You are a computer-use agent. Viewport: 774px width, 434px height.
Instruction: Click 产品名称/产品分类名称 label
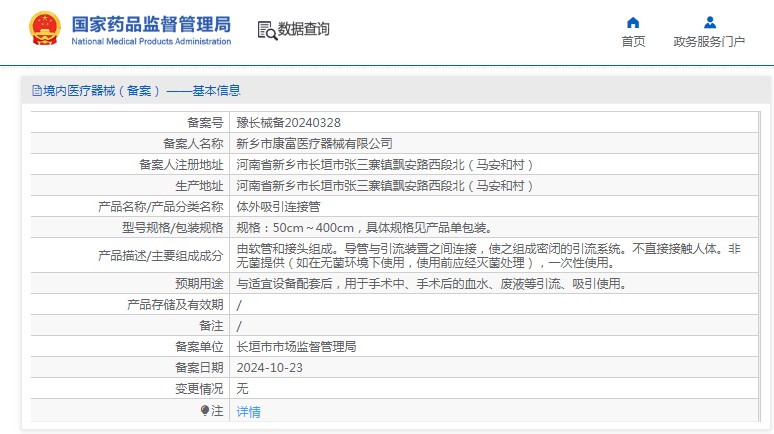click(161, 206)
